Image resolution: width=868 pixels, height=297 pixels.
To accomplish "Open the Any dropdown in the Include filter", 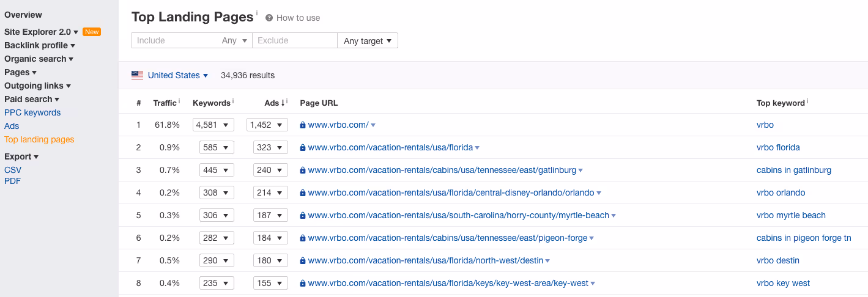I will point(235,40).
